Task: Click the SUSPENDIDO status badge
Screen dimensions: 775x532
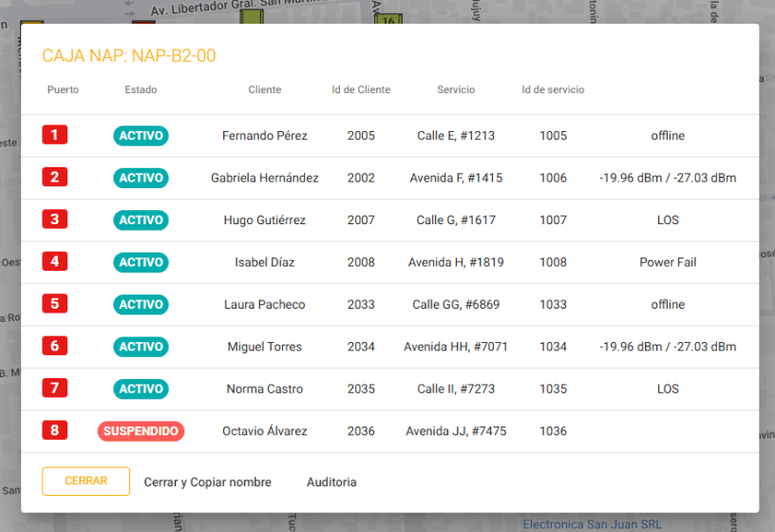Action: point(141,431)
